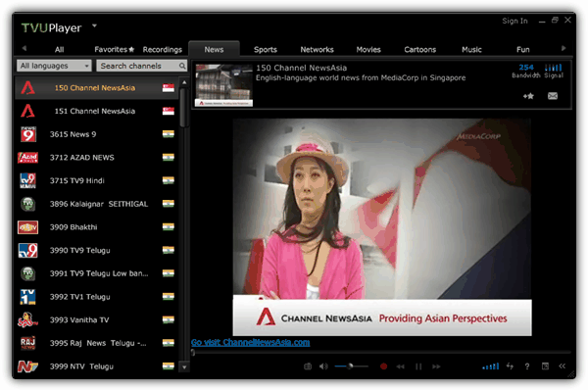
Task: Click the channel list scroll down arrow
Action: tap(184, 367)
